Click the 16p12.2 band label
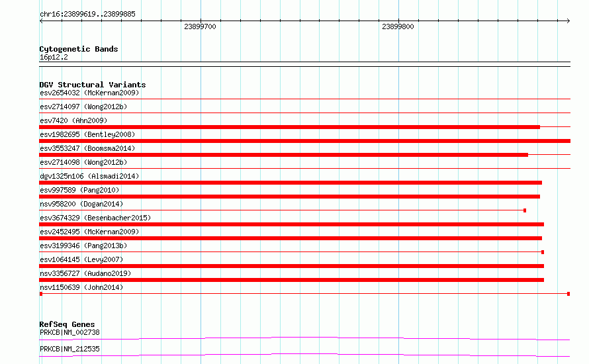589x364 pixels. click(54, 57)
